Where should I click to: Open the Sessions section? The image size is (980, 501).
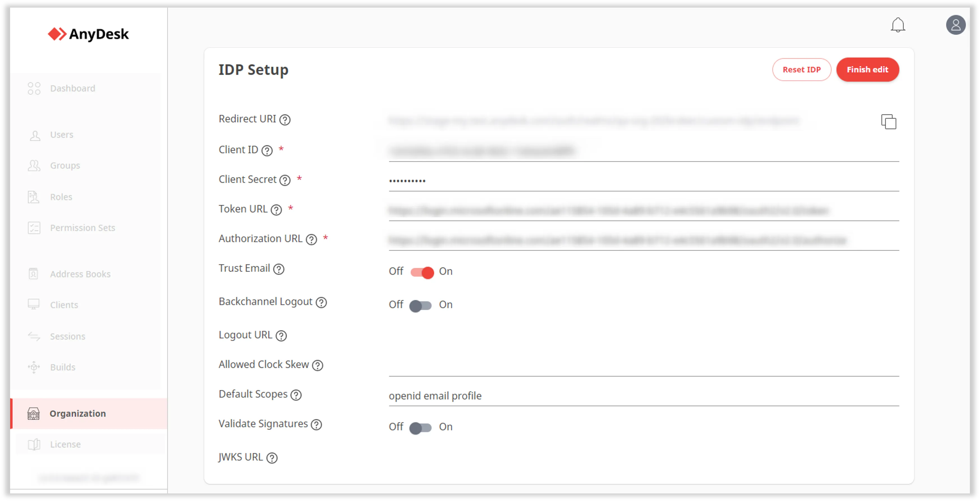point(67,336)
